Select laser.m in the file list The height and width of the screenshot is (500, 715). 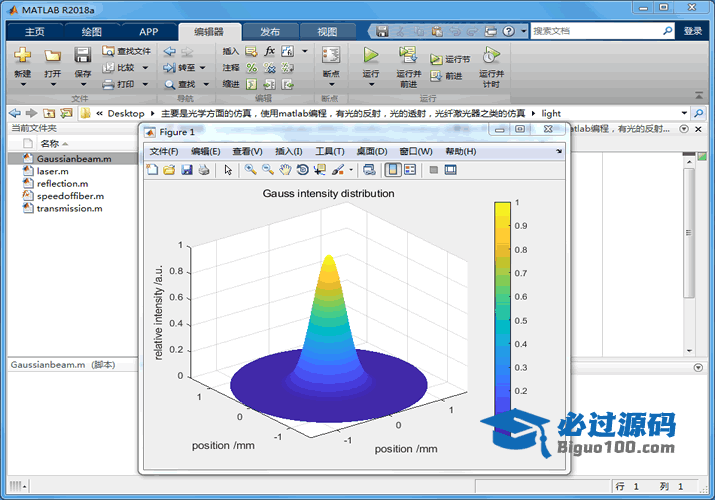click(52, 171)
